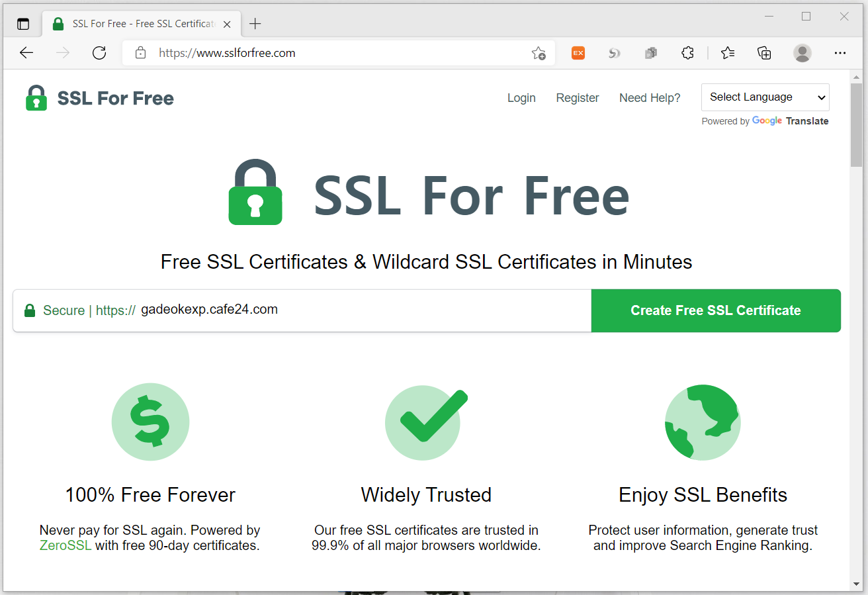Open the Register link
Viewport: 868px width, 595px height.
pos(578,98)
